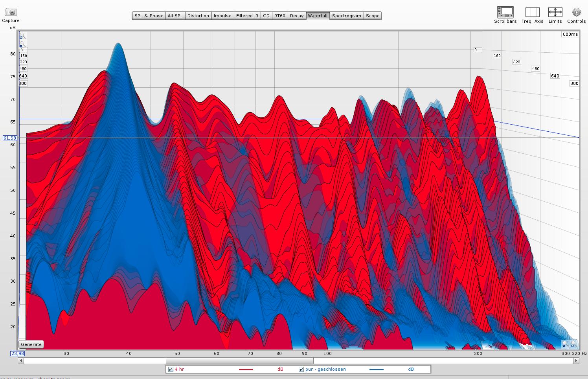The width and height of the screenshot is (588, 379).
Task: Zoom in vertical axis magnifier at top-left
Action: 22,36
